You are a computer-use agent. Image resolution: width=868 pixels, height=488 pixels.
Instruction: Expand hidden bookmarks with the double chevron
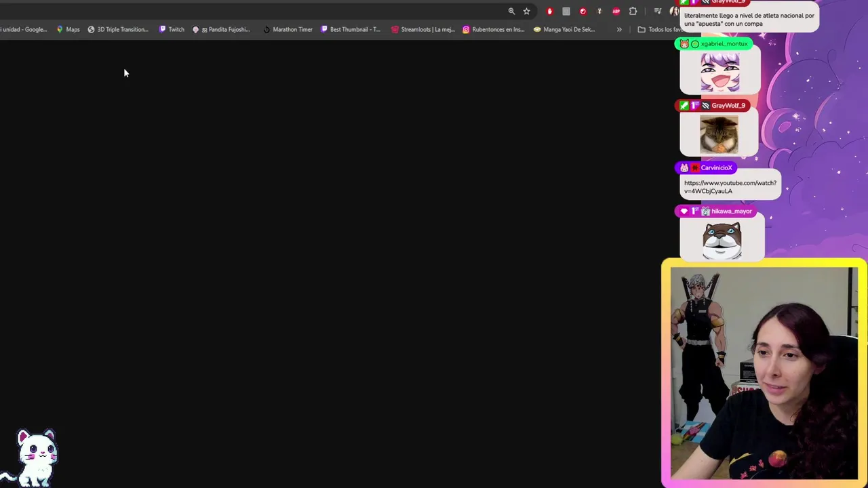pyautogui.click(x=618, y=29)
